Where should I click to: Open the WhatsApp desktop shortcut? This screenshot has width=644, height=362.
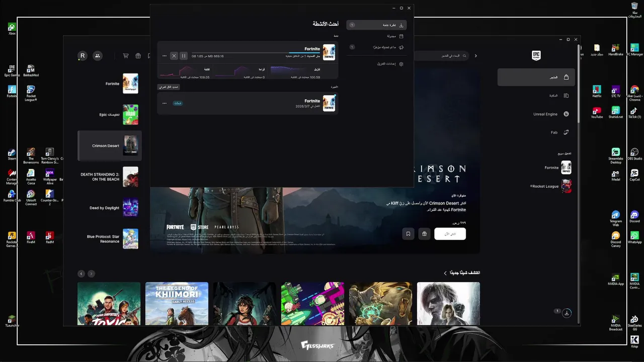click(x=634, y=237)
